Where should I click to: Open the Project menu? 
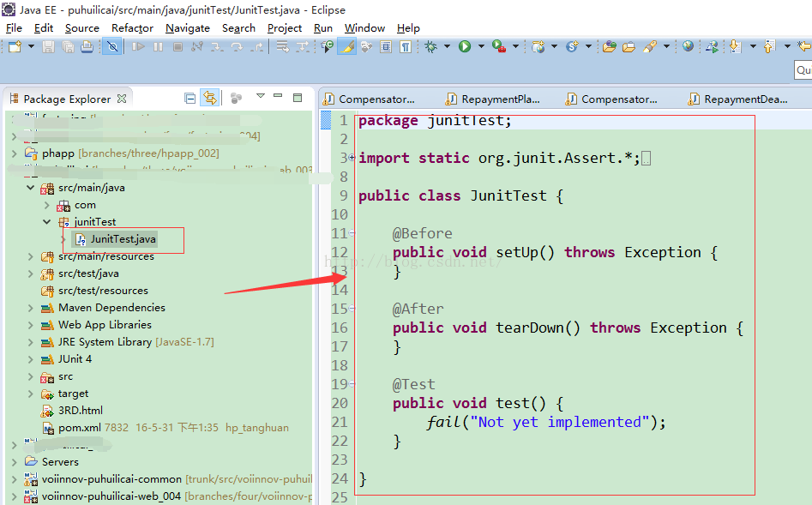click(285, 28)
